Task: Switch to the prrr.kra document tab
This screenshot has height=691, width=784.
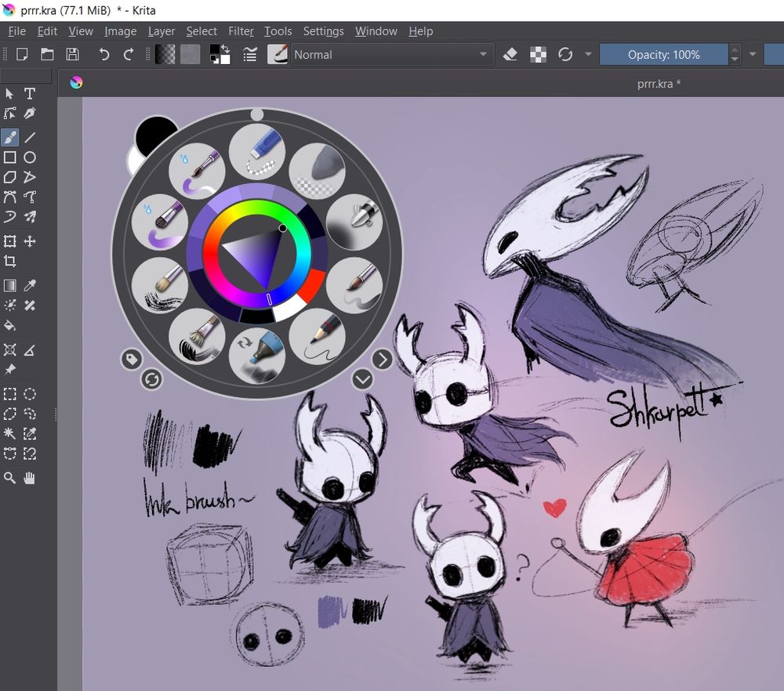Action: (659, 84)
